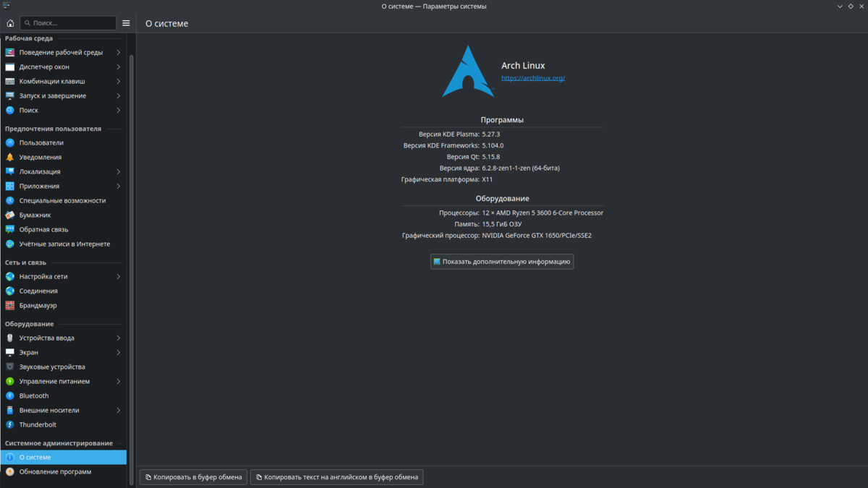
Task: Click the Arch Linux logo
Action: click(x=469, y=72)
